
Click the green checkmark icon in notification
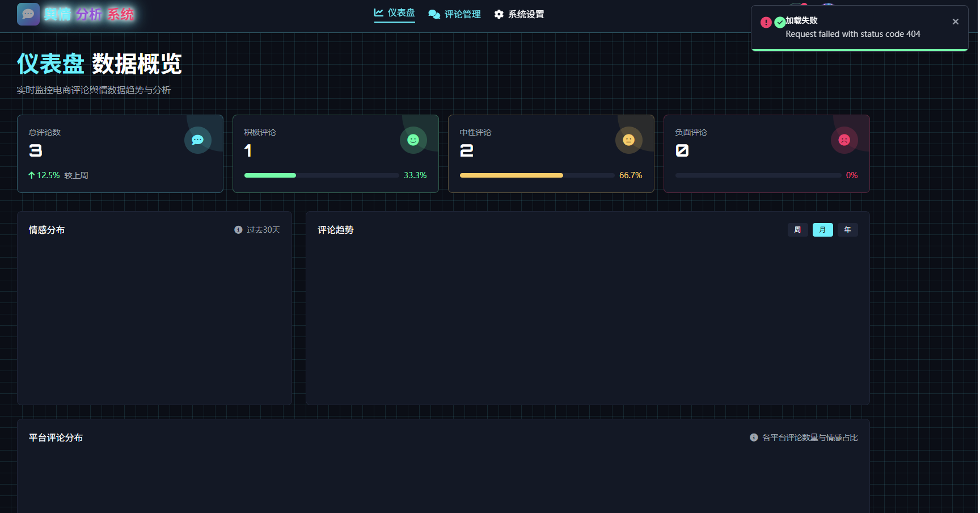coord(780,22)
